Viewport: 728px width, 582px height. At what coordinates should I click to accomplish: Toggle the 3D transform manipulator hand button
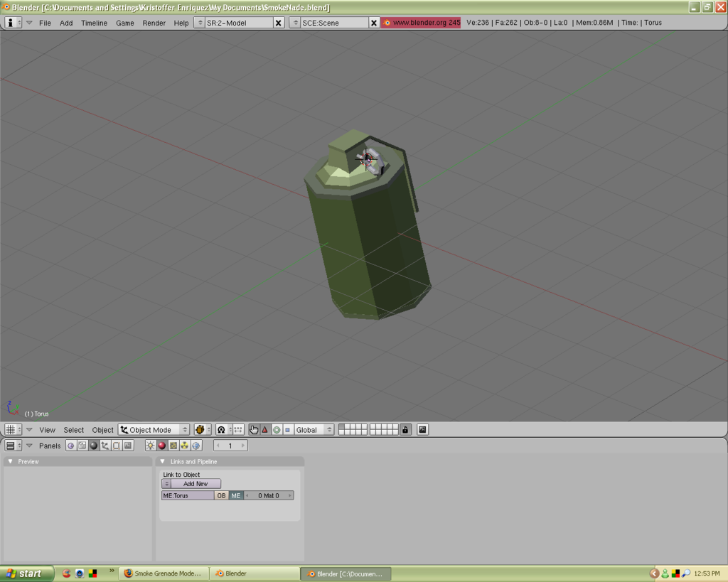pyautogui.click(x=254, y=430)
